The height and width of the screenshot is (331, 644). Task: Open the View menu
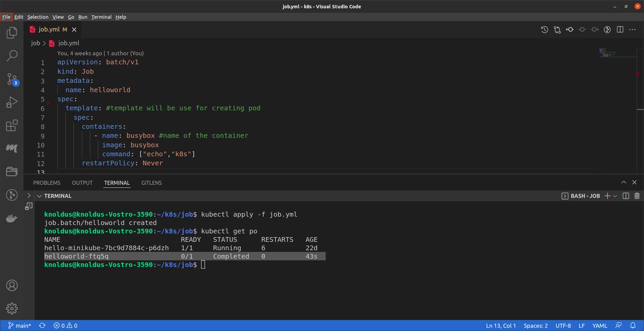58,17
